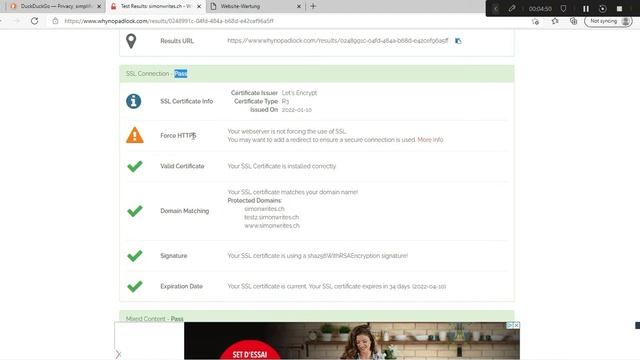
Task: Open the AdChoices icon on the banner
Action: click(x=510, y=325)
